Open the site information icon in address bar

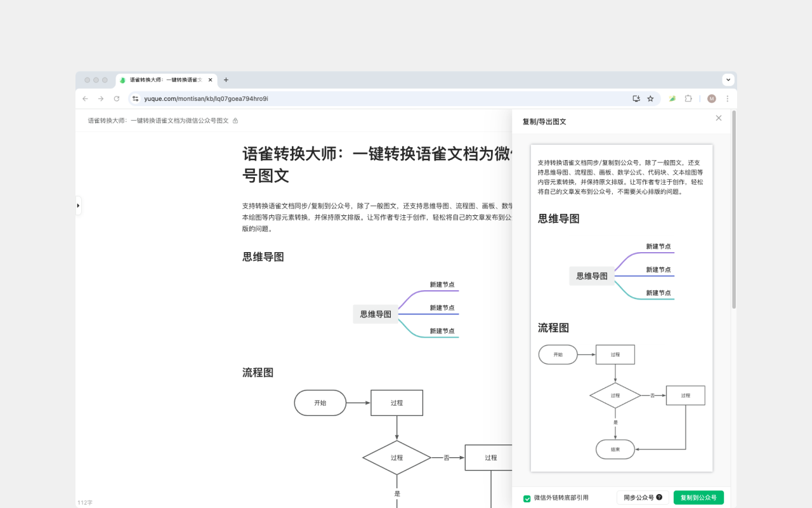tap(135, 98)
